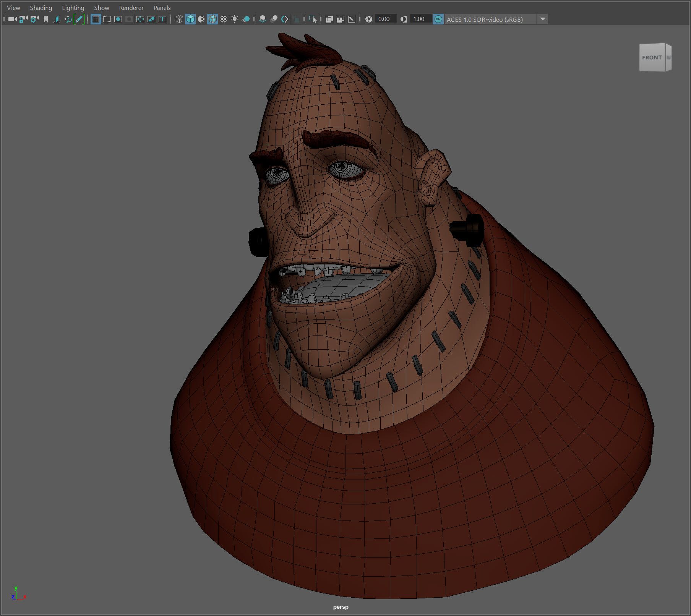Click the FRONT face of ViewCube

tap(652, 58)
